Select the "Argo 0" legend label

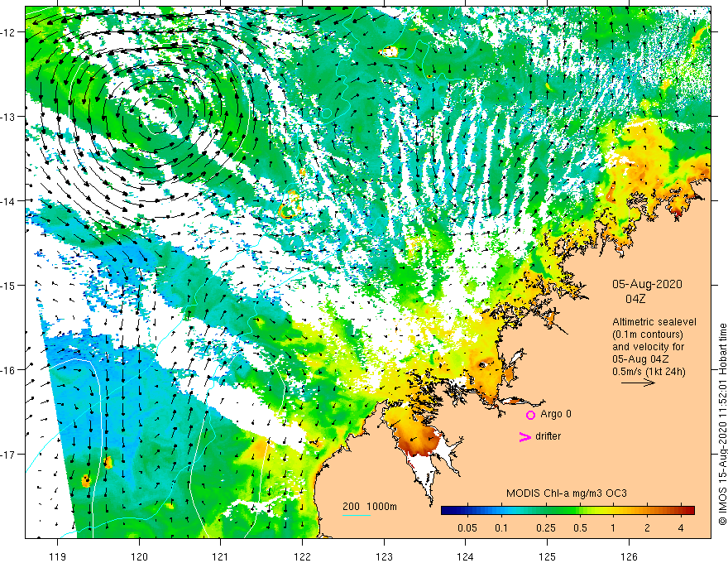click(556, 414)
